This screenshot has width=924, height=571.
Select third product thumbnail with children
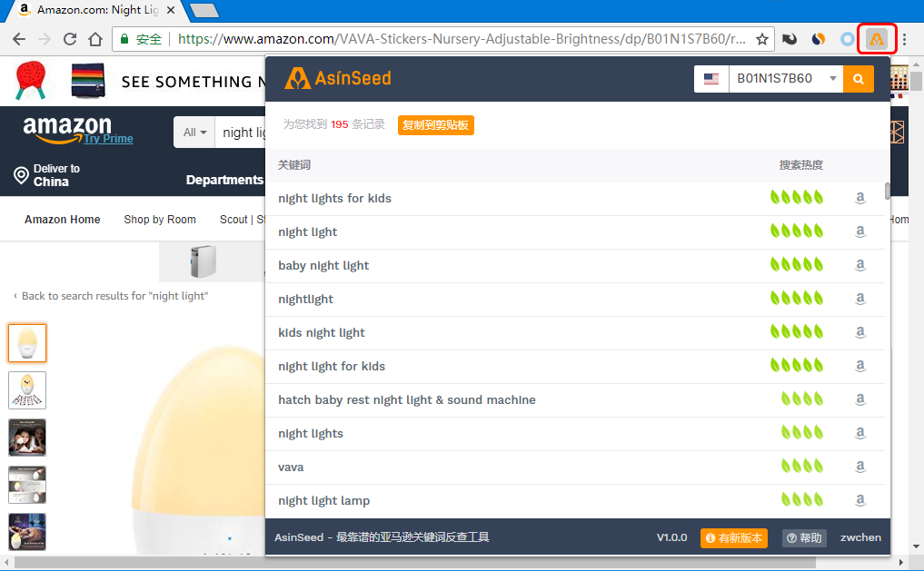[x=27, y=438]
